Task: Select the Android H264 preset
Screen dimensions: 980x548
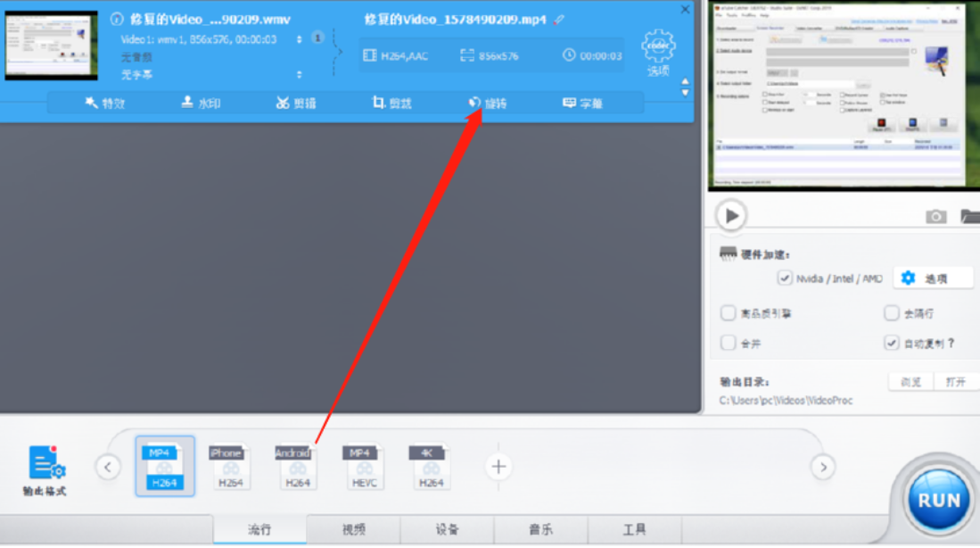Action: 297,467
